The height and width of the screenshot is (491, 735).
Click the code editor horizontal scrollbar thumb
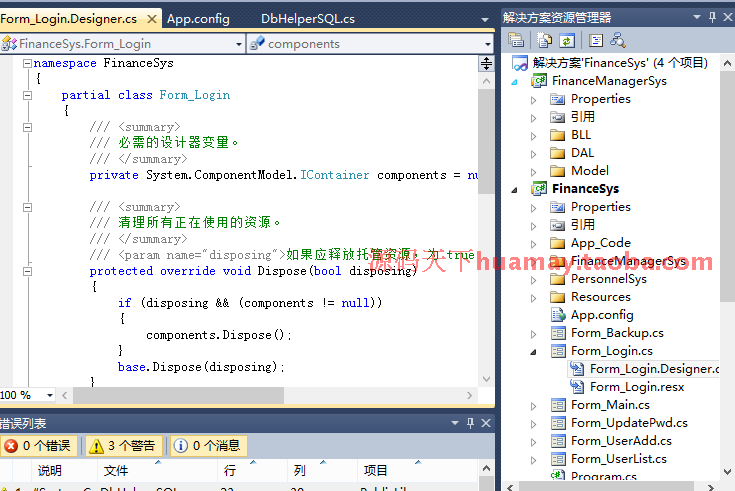point(178,395)
